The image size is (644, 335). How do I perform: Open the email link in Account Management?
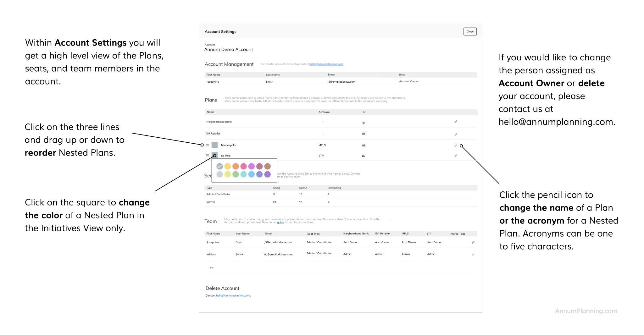click(x=326, y=64)
